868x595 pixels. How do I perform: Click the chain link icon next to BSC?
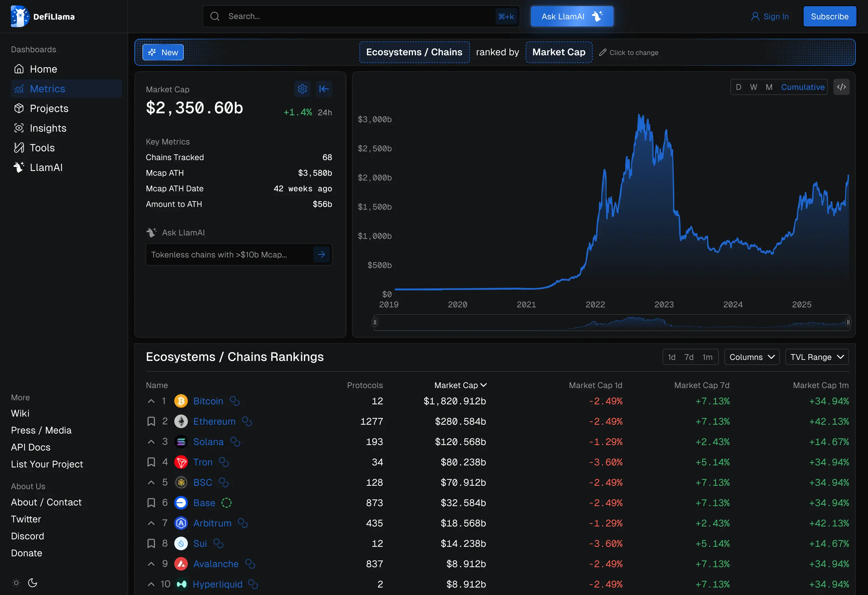[x=224, y=482]
